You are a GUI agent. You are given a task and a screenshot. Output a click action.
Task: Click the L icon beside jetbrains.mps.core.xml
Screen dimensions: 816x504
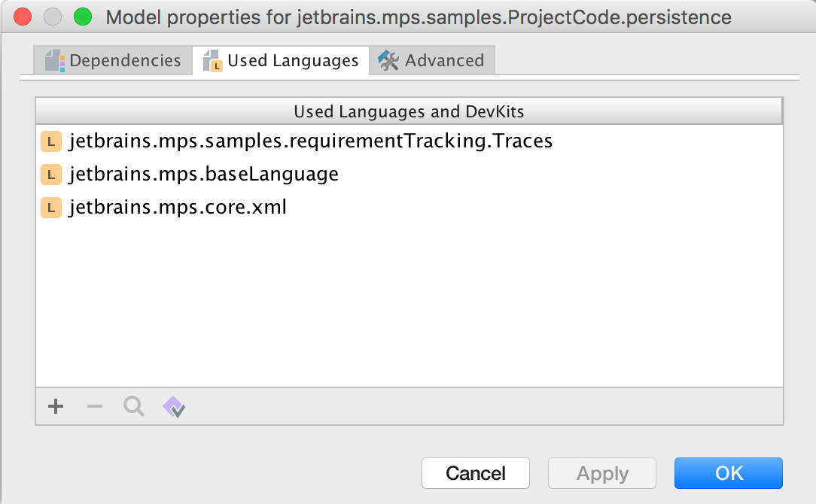pos(51,208)
